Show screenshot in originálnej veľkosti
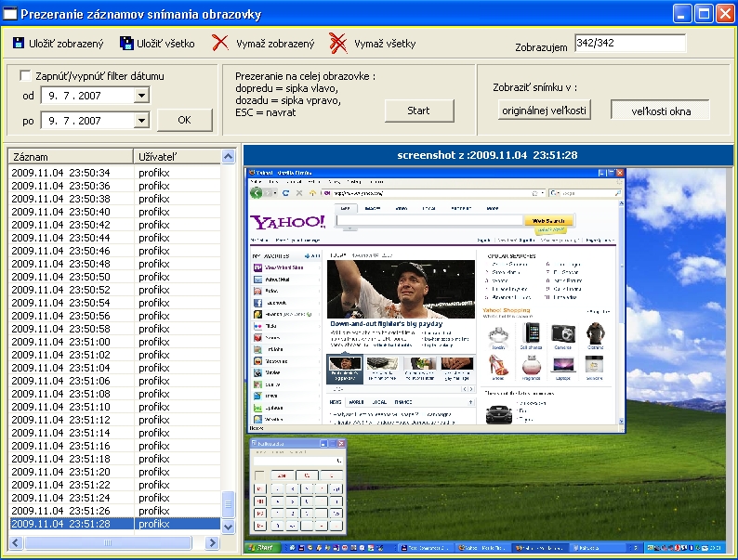The height and width of the screenshot is (560, 738). pos(544,111)
